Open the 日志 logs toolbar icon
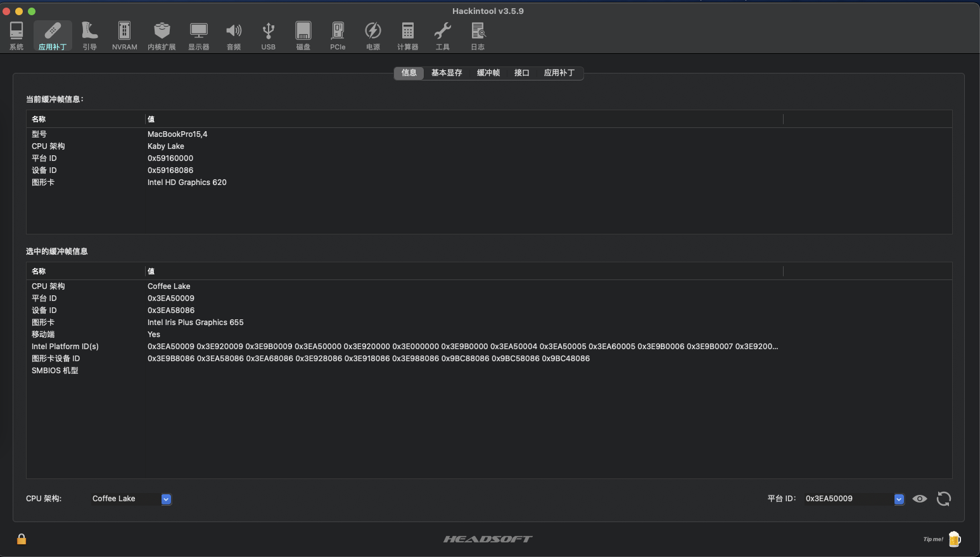This screenshot has height=557, width=980. [478, 36]
